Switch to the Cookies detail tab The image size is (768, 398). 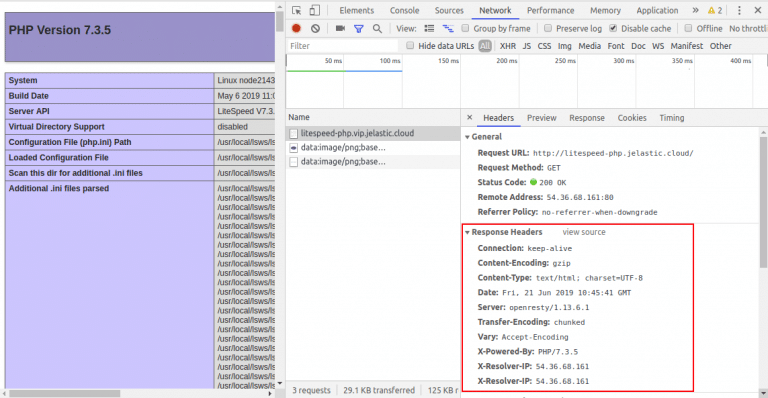(x=632, y=118)
